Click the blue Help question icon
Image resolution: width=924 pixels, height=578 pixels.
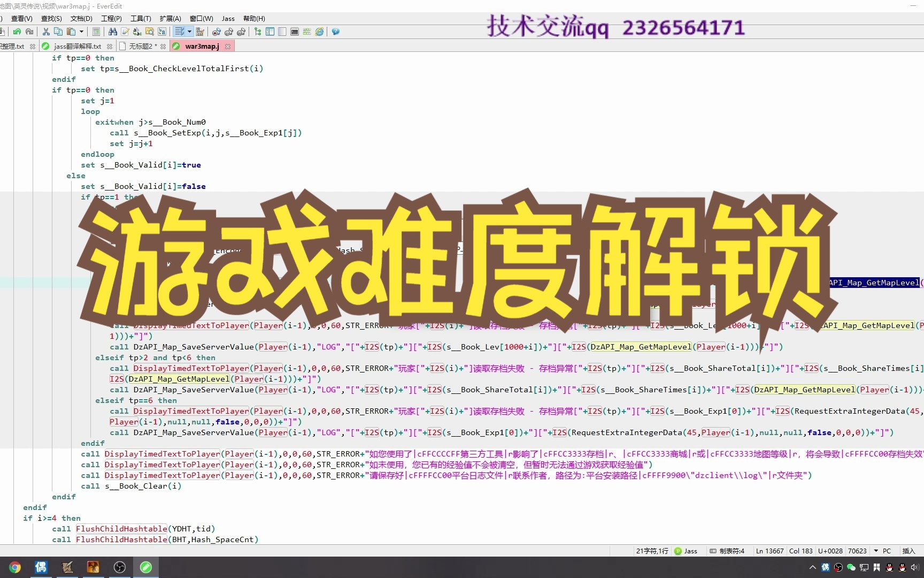(x=336, y=32)
